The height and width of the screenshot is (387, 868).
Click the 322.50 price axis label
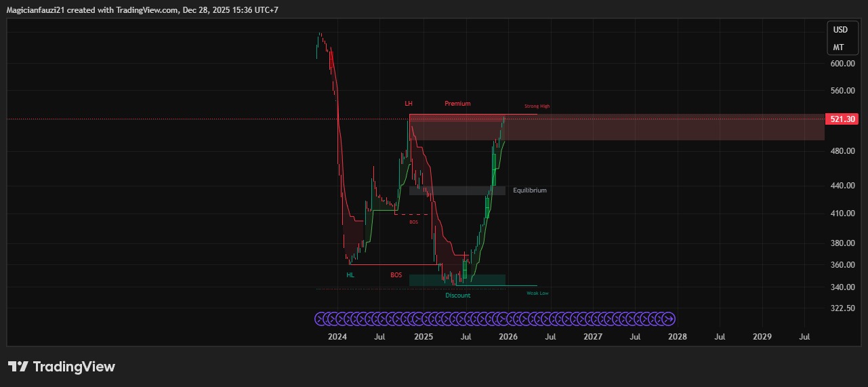point(842,308)
